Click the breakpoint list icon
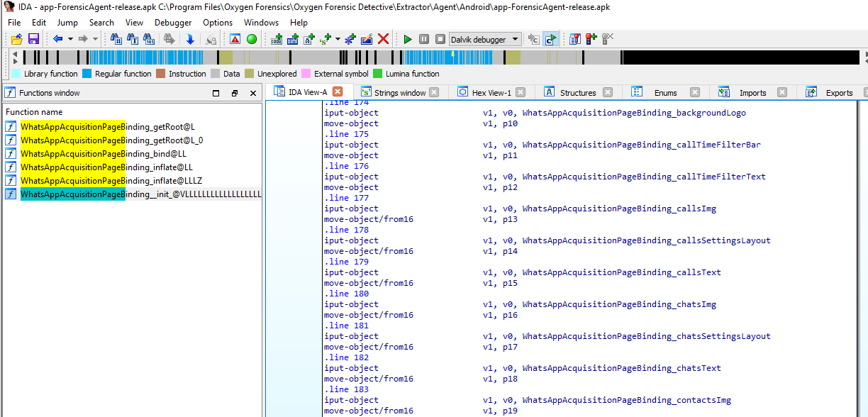 [x=574, y=39]
